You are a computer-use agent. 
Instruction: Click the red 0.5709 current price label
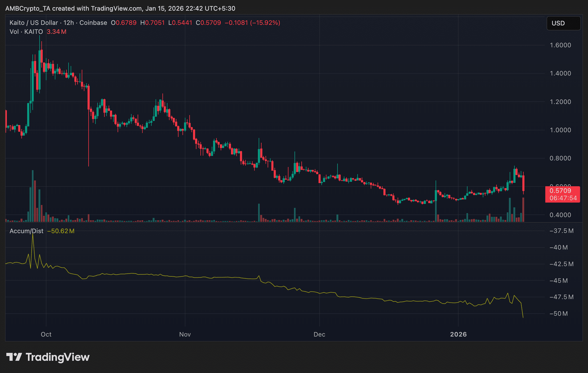coord(560,191)
